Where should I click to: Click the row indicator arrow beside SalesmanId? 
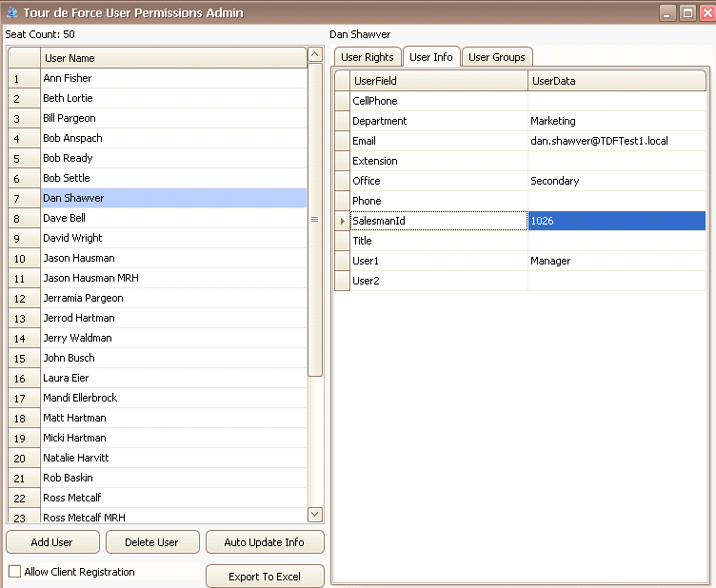(x=342, y=221)
